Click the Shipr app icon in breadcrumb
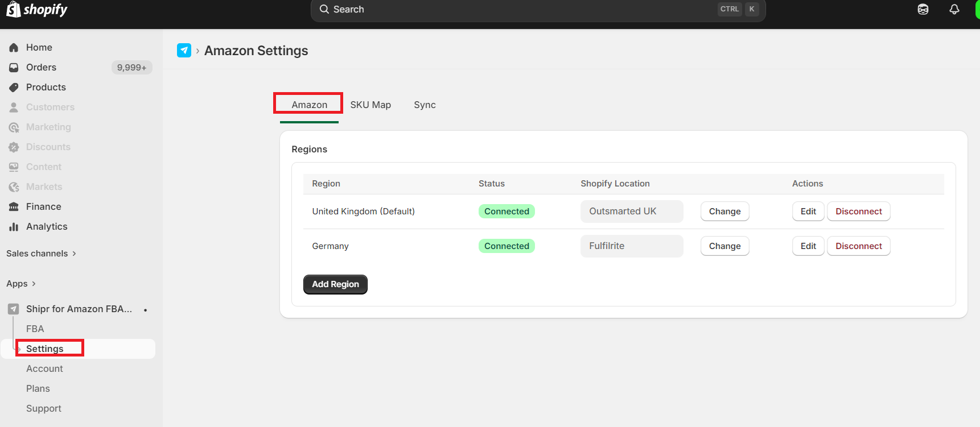This screenshot has width=980, height=427. [184, 51]
